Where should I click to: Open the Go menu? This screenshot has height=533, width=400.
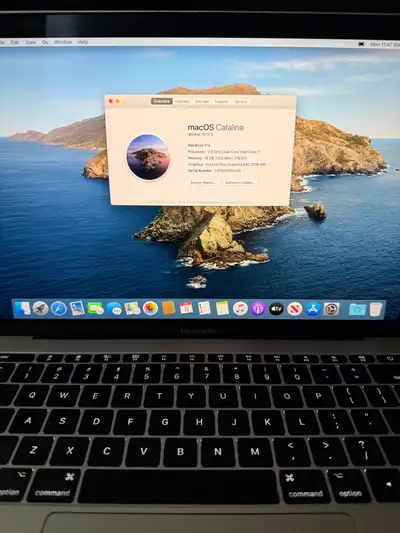(x=45, y=42)
